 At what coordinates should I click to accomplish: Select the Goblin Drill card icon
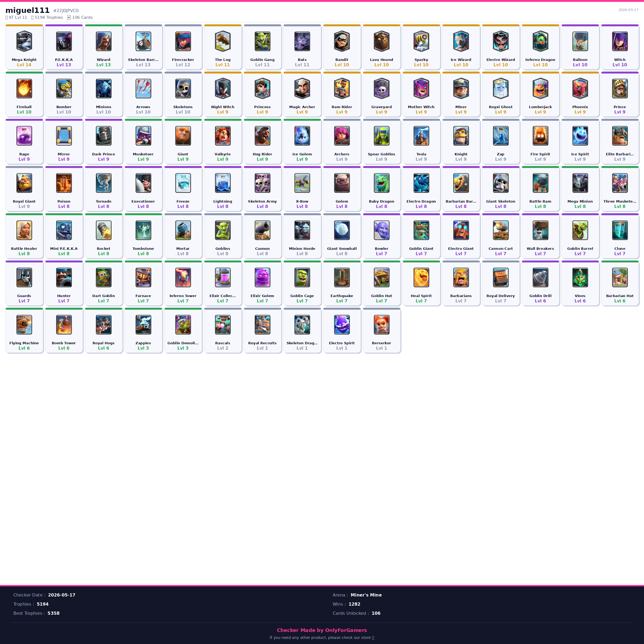point(540,277)
